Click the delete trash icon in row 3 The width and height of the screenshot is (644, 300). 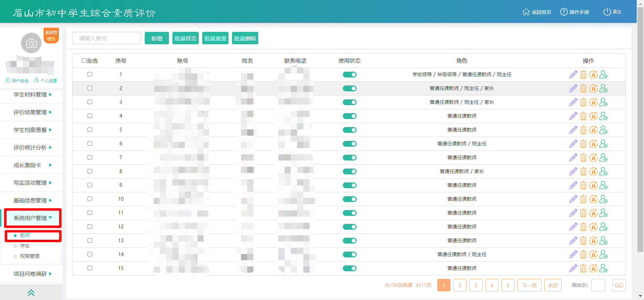click(x=583, y=102)
